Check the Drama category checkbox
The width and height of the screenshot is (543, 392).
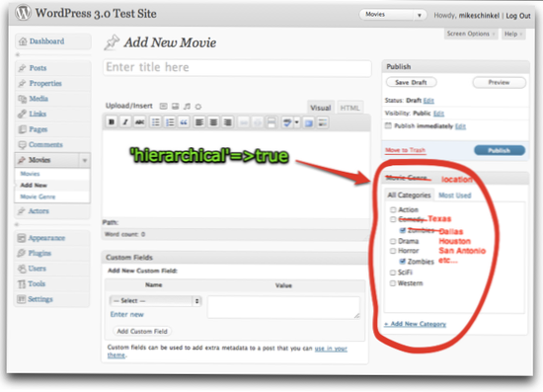coord(393,241)
